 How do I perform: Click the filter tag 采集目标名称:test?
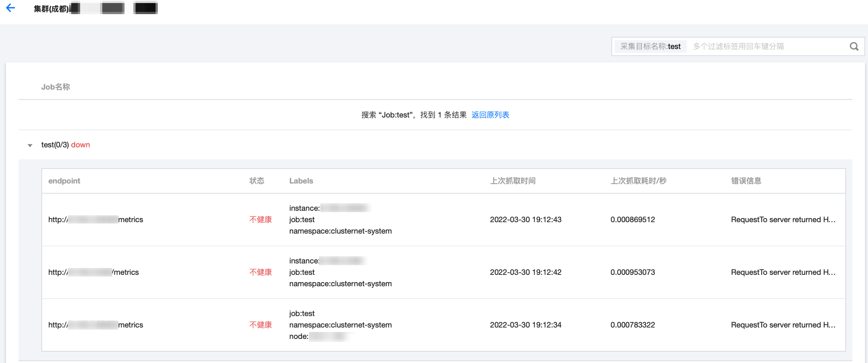pos(650,46)
